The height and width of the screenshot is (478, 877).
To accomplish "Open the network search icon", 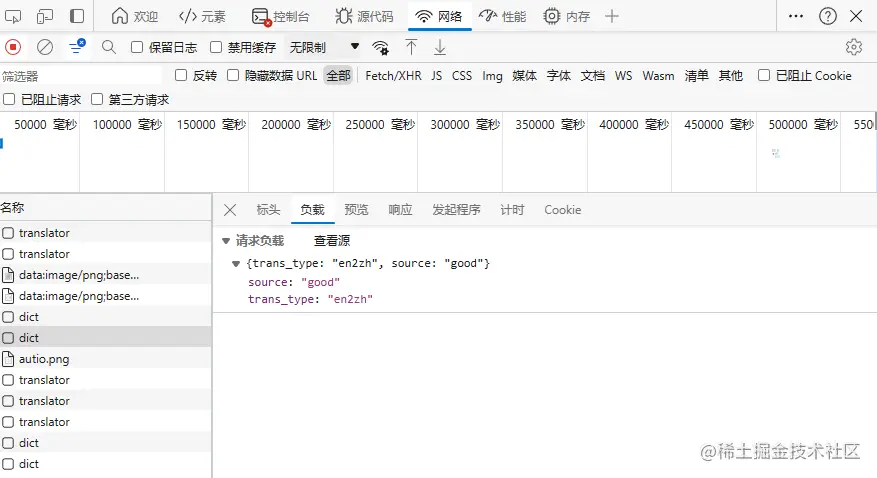I will pyautogui.click(x=109, y=47).
